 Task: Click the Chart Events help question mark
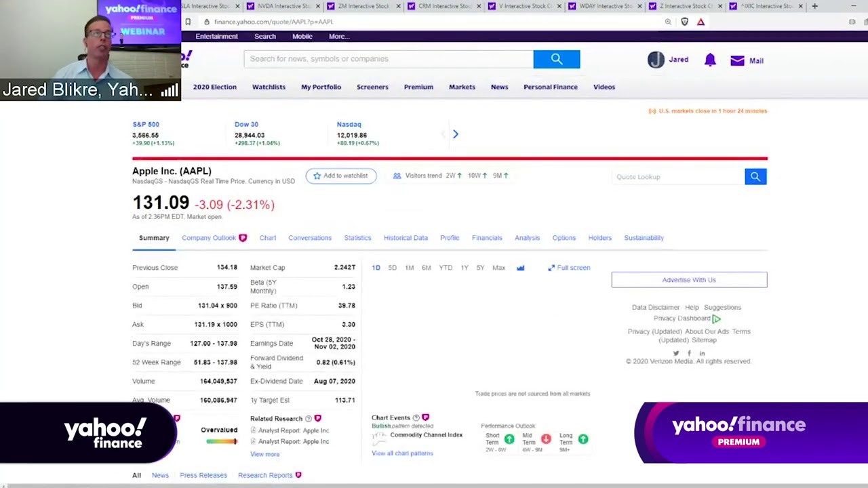point(416,418)
